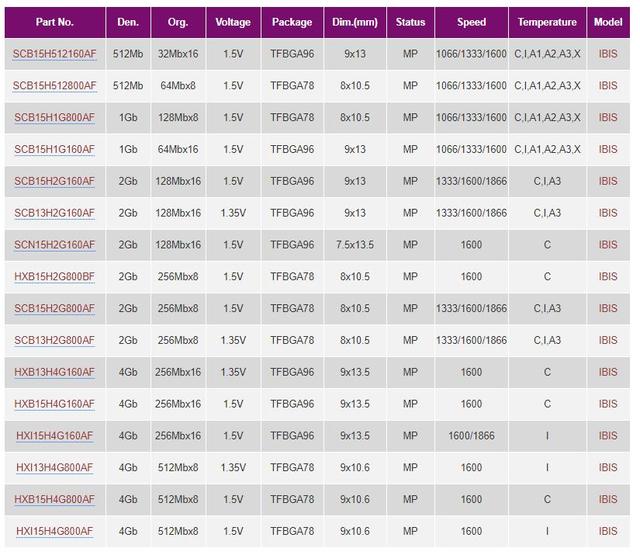Click the Voltage column header
Viewport: 640px width, 555px height.
pyautogui.click(x=233, y=22)
